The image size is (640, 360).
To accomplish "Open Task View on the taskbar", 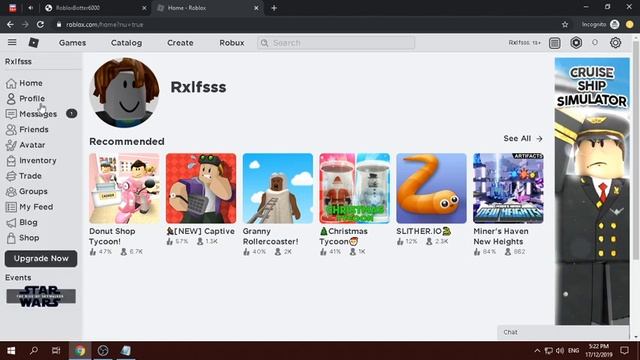I will tap(56, 351).
